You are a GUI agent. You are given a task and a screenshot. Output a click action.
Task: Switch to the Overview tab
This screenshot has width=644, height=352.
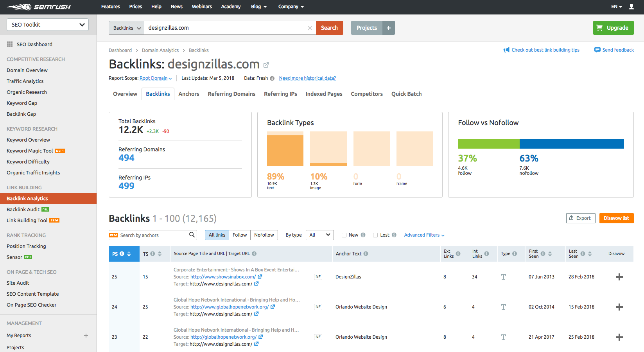(125, 94)
